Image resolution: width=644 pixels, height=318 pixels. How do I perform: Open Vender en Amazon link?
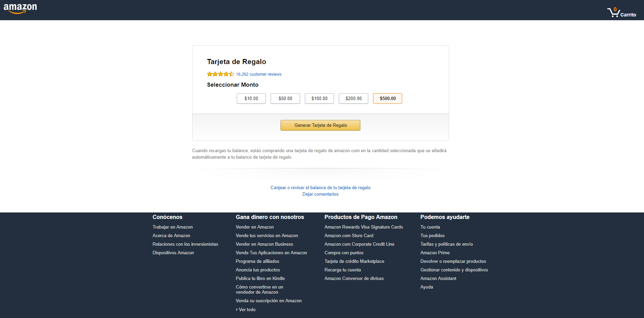[255, 227]
